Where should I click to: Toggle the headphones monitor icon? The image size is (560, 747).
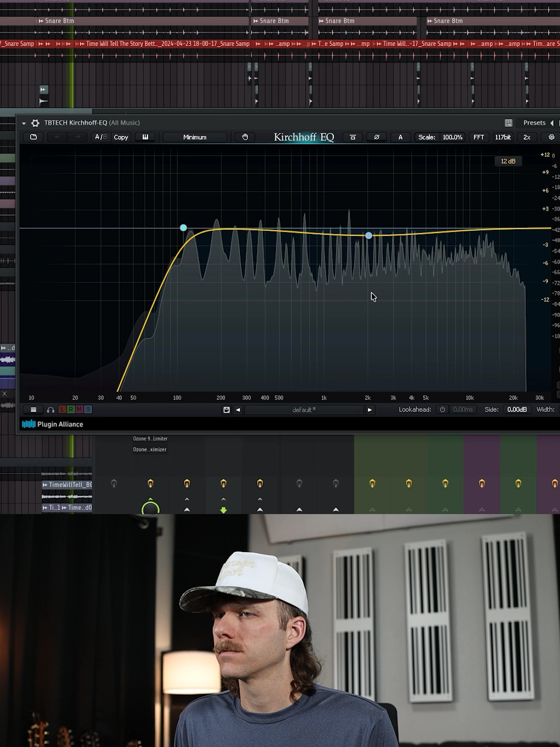click(50, 409)
